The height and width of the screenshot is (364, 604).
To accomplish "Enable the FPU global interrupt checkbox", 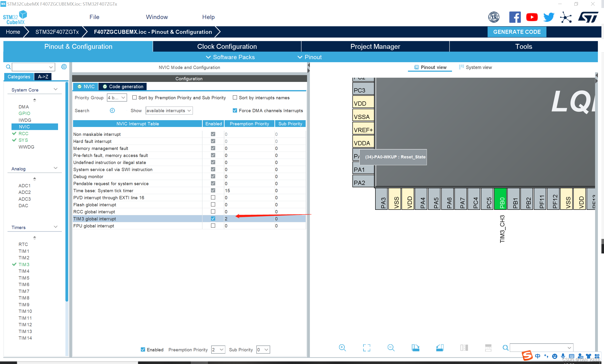I will (213, 226).
